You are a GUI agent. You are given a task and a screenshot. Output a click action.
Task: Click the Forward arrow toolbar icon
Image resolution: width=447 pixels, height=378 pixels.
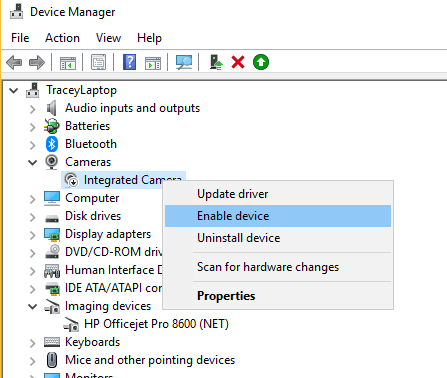point(37,62)
